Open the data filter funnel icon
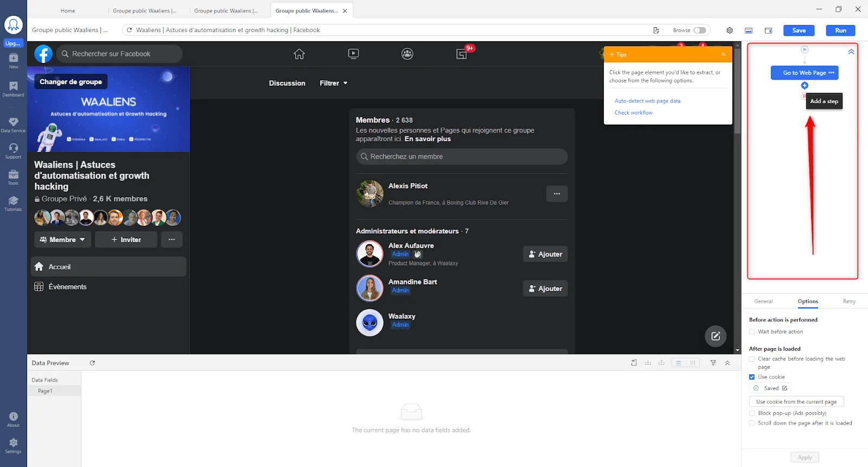The image size is (868, 467). 713,363
